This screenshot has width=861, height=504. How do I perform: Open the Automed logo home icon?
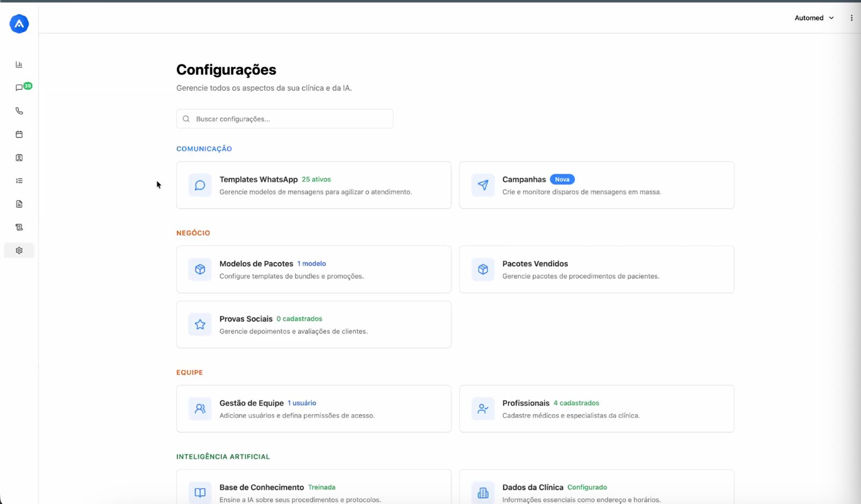click(x=19, y=24)
